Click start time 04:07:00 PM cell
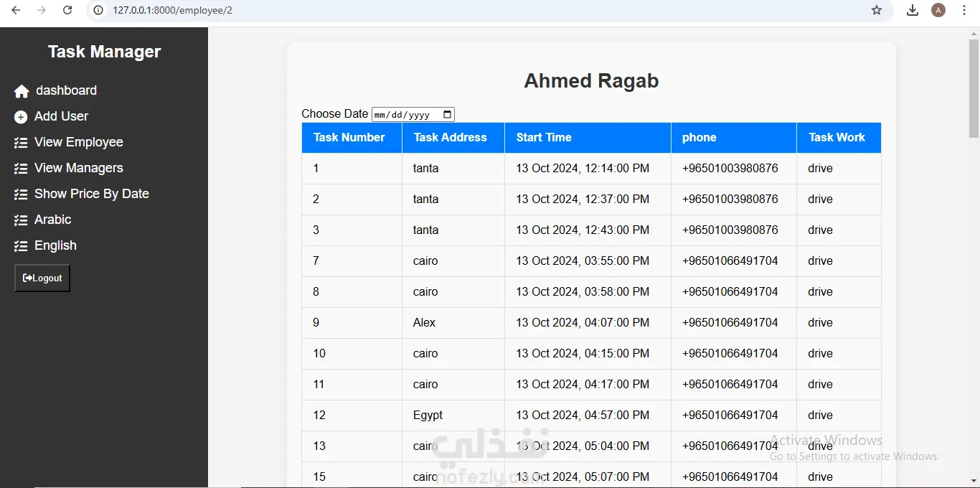Viewport: 980px width, 488px height. coord(588,323)
